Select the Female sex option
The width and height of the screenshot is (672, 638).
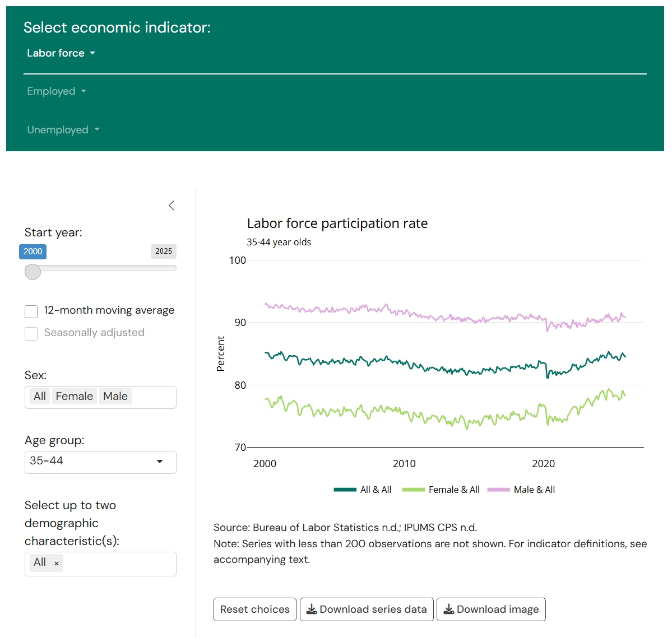(x=74, y=397)
